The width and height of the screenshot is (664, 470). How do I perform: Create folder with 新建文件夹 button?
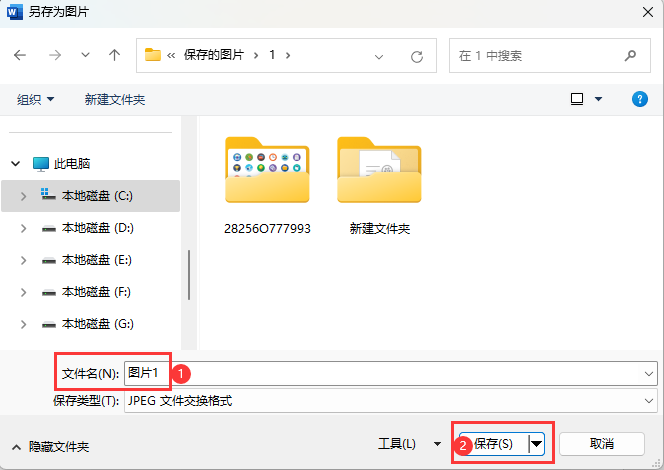(x=115, y=100)
